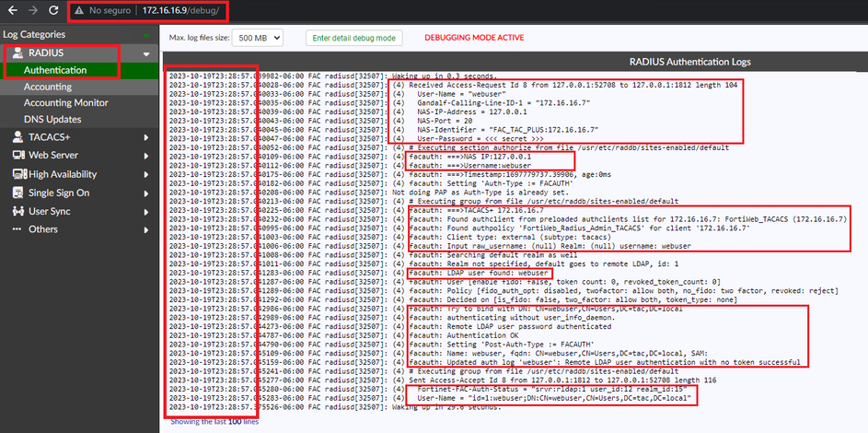Collapse the Log Categories panel arrow
Screen dimensions: 868x433
click(146, 35)
